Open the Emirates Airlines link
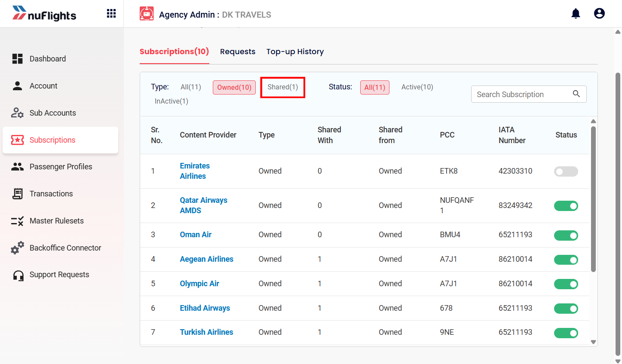This screenshot has height=364, width=622. (195, 171)
